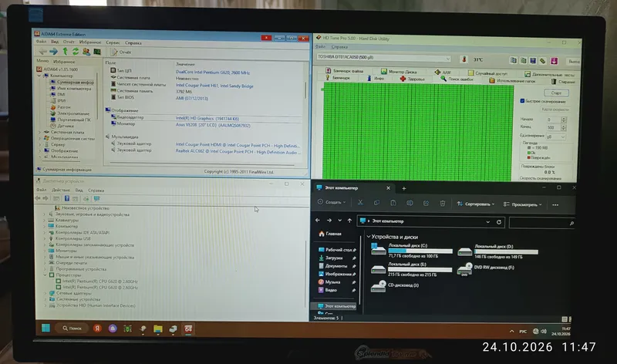Switch to AAM tab in HD Tune
This screenshot has width=617, height=364.
tap(443, 72)
